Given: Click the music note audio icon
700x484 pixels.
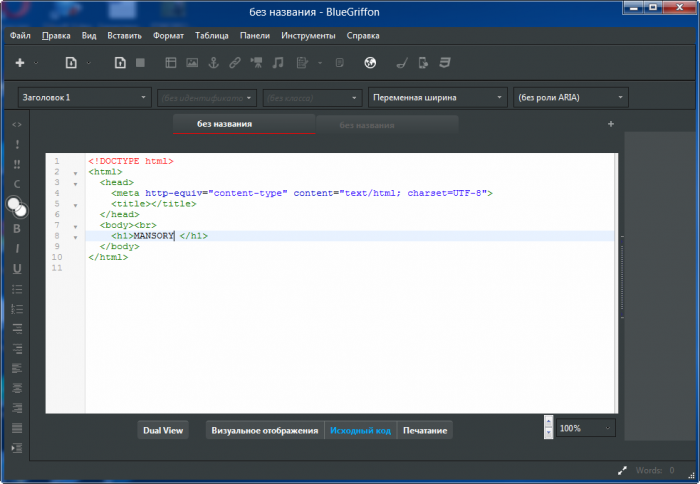Looking at the screenshot, I should 278,63.
